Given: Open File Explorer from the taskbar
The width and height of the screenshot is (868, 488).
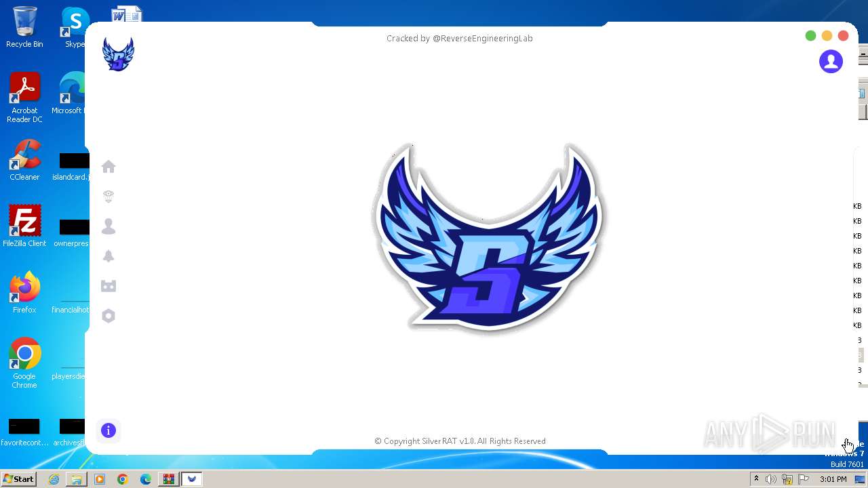Looking at the screenshot, I should pyautogui.click(x=77, y=479).
